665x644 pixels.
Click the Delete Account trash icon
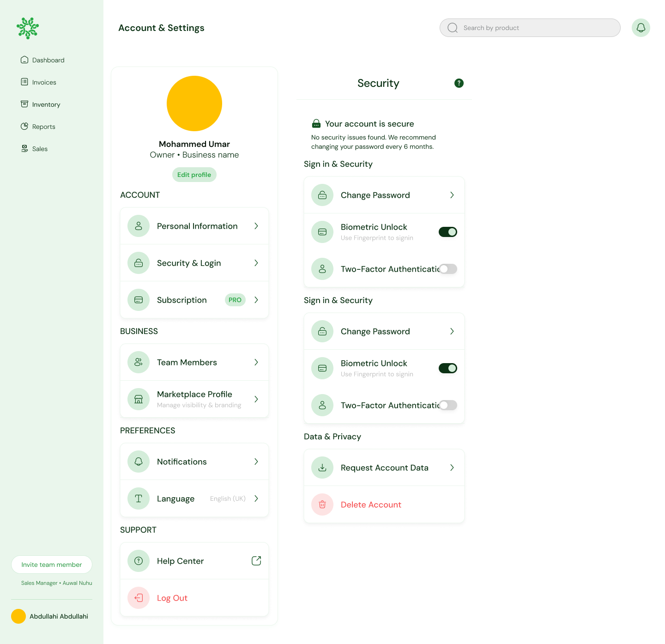322,504
